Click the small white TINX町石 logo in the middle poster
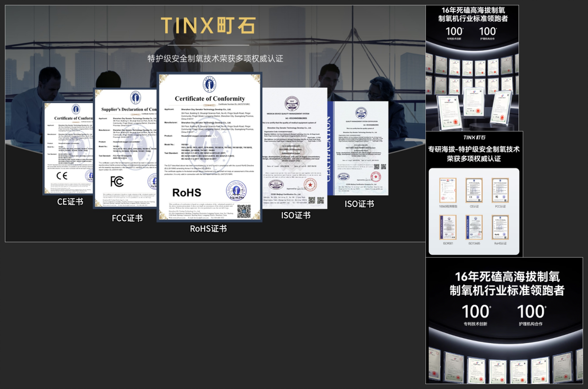Viewport: 588px width, 389px height. tap(474, 138)
